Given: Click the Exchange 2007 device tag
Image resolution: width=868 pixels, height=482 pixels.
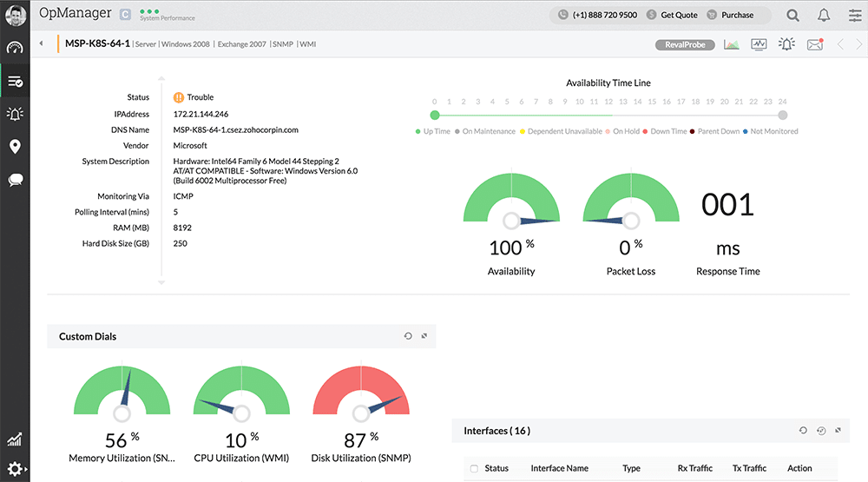Looking at the screenshot, I should pos(241,44).
